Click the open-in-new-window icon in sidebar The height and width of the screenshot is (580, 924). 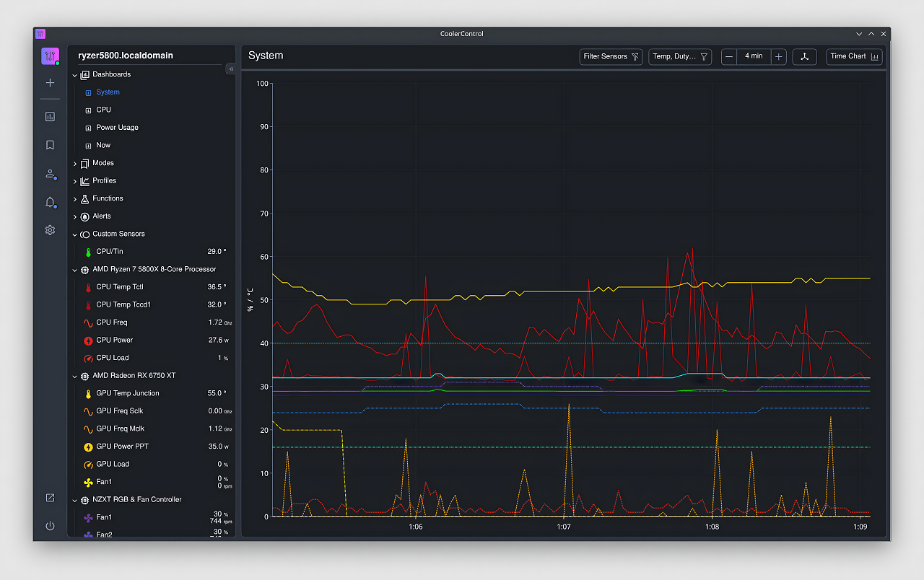click(x=50, y=498)
